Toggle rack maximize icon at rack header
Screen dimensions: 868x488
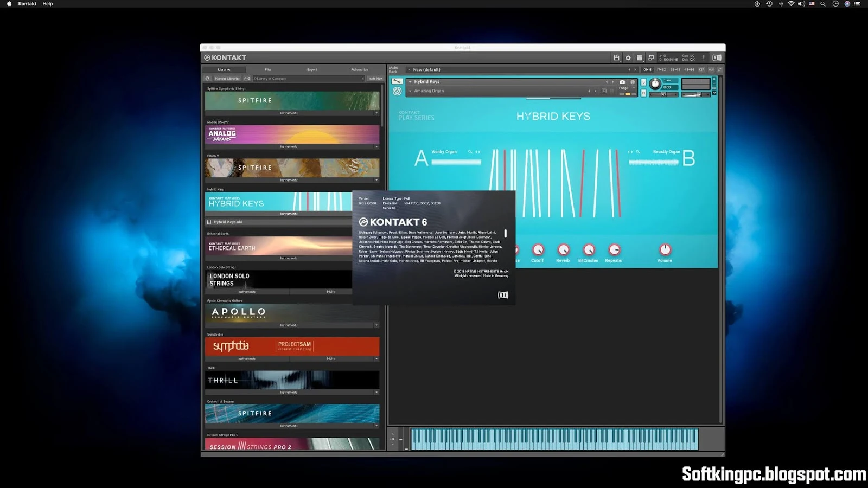point(720,69)
